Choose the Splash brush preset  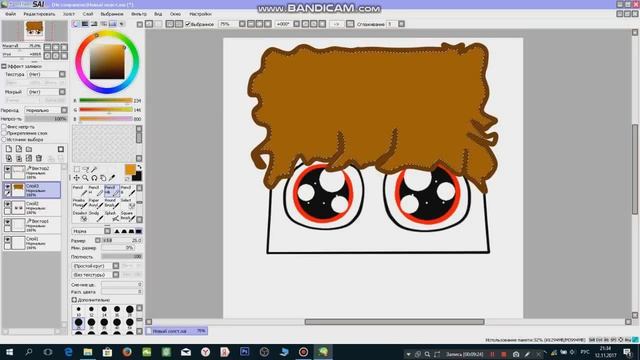112,216
